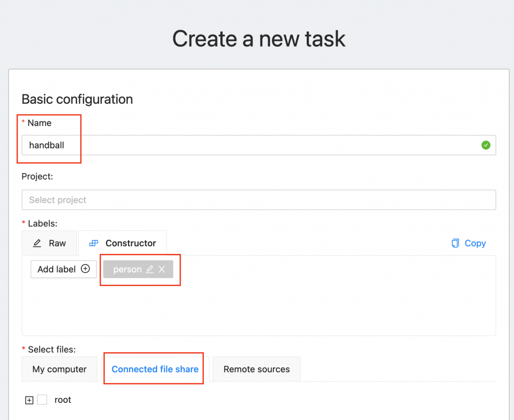Click the plus icon inside Add label
514x420 pixels.
coord(86,269)
